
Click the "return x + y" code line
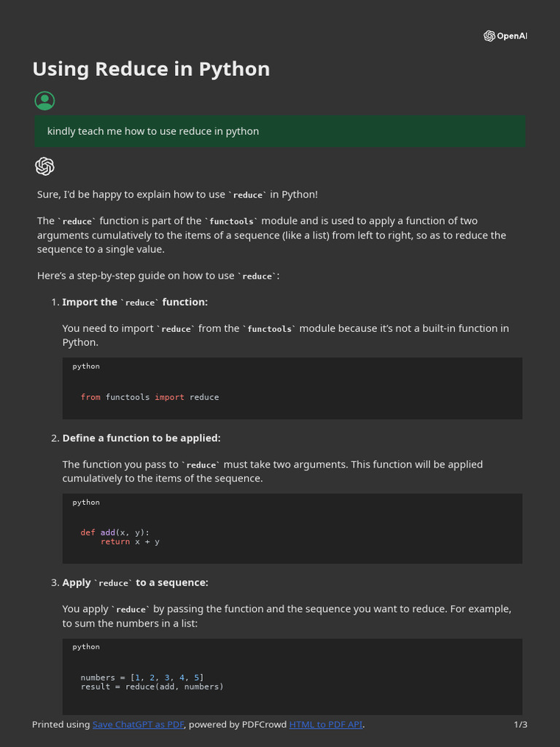click(x=130, y=542)
